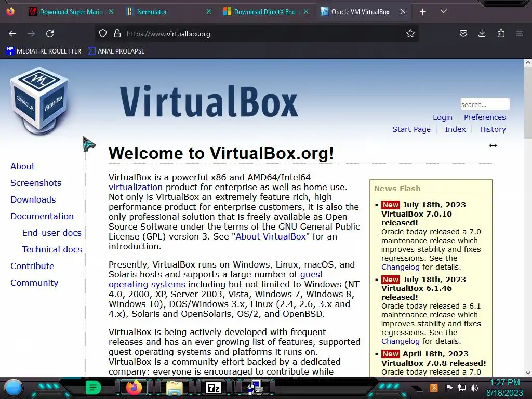Open the green notes app in taskbar
The width and height of the screenshot is (532, 399).
coord(94,388)
